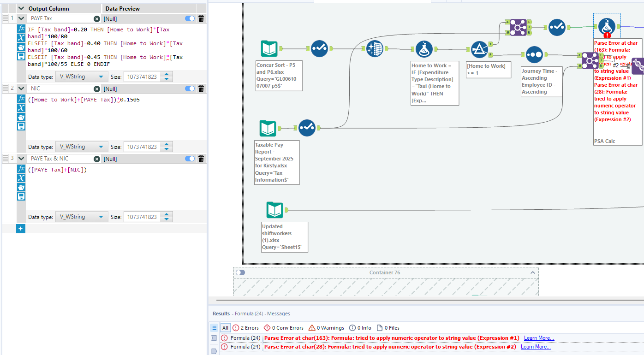Click the trash icon beside the NIC column
The image size is (644, 355).
click(x=201, y=89)
